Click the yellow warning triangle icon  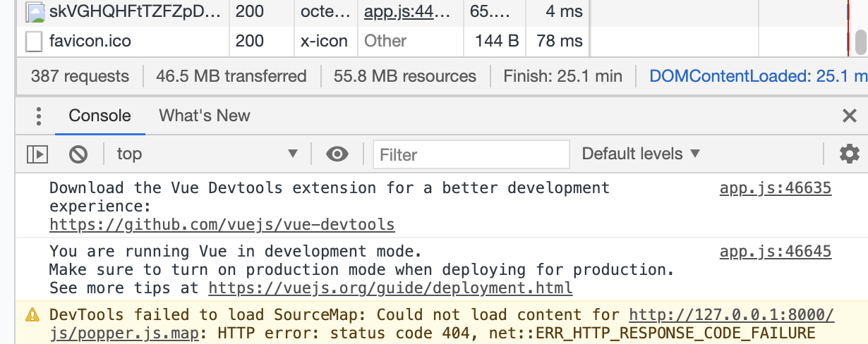[x=32, y=315]
